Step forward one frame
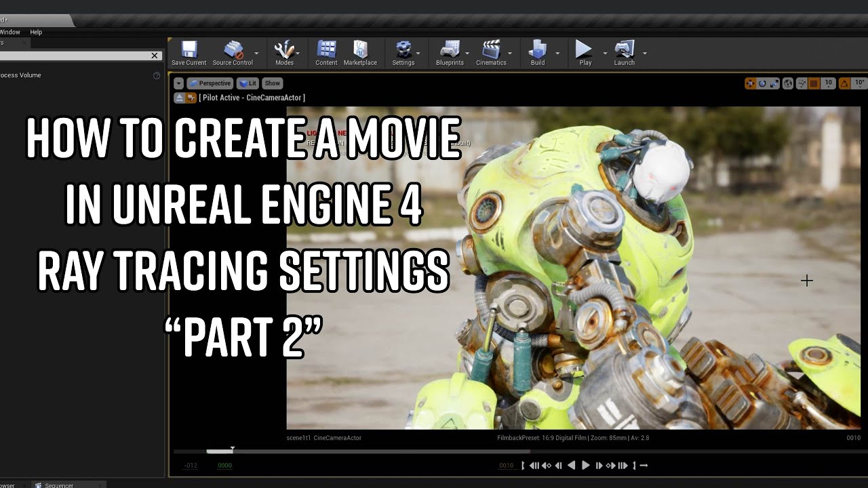 (599, 466)
